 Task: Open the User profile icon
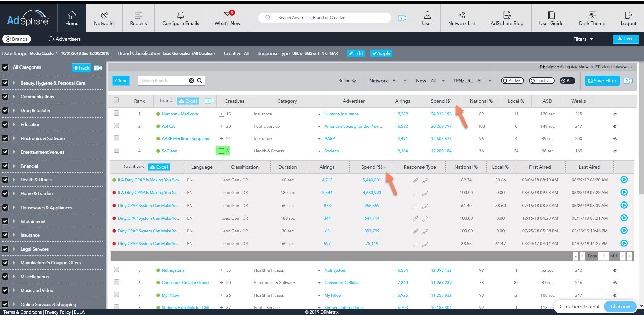pos(427,15)
